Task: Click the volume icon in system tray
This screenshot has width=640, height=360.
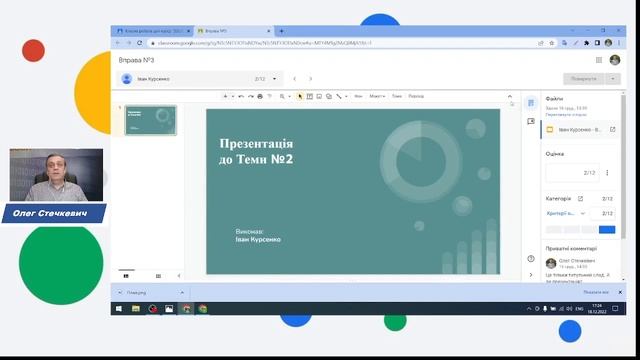Action: click(569, 309)
